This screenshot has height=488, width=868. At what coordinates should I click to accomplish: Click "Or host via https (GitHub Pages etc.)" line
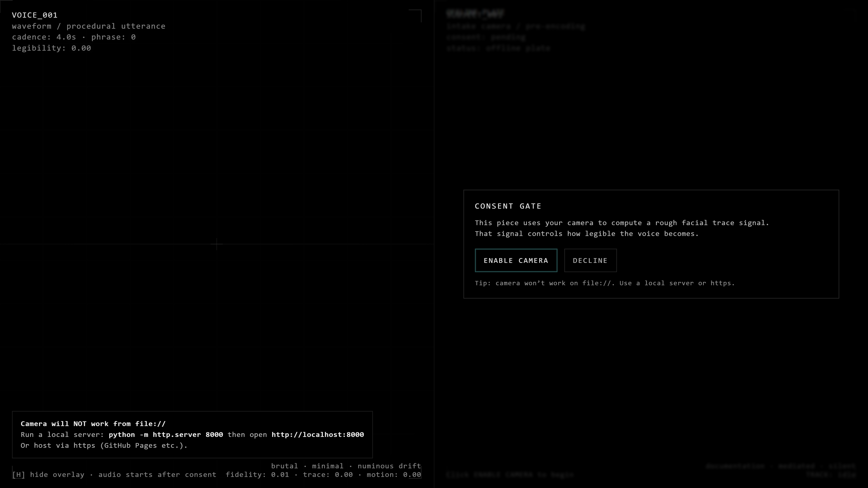pos(104,446)
